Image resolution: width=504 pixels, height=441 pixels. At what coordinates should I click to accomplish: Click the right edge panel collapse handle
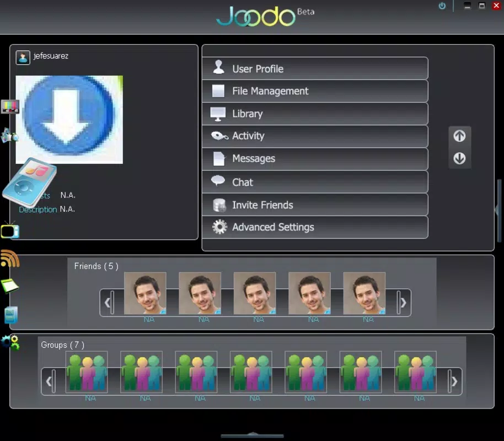coord(498,210)
